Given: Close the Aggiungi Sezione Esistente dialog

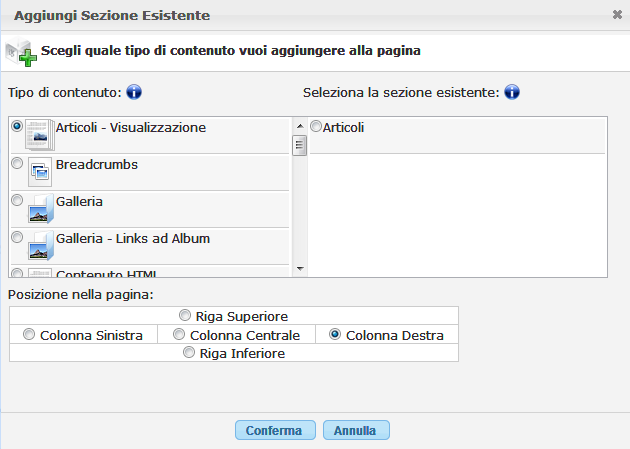Looking at the screenshot, I should tap(617, 15).
